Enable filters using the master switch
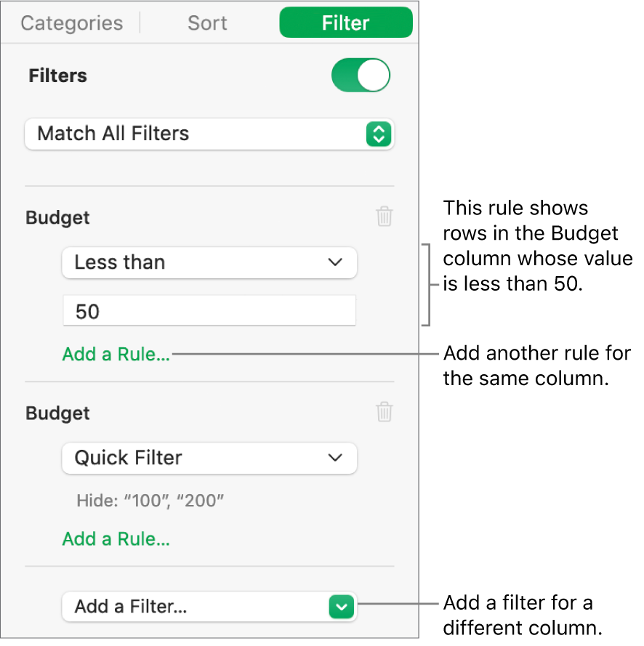The image size is (644, 646). pyautogui.click(x=361, y=75)
